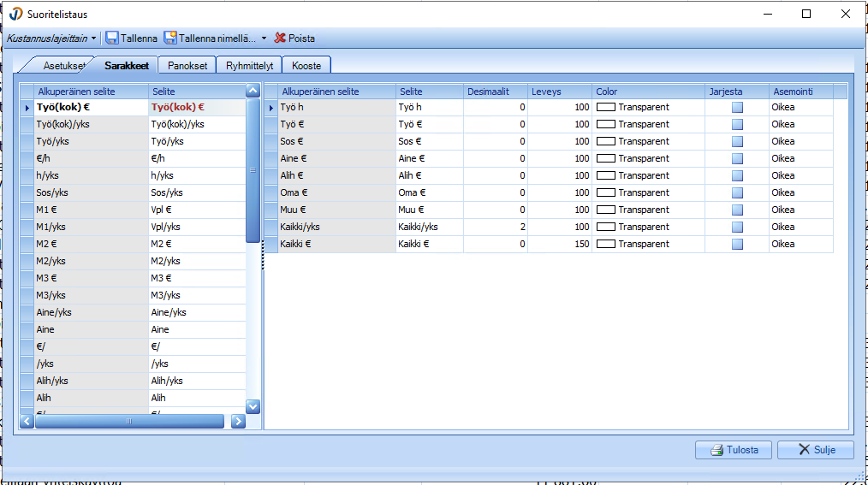Select the Sos/yks row in left list
The height and width of the screenshot is (485, 868).
133,192
